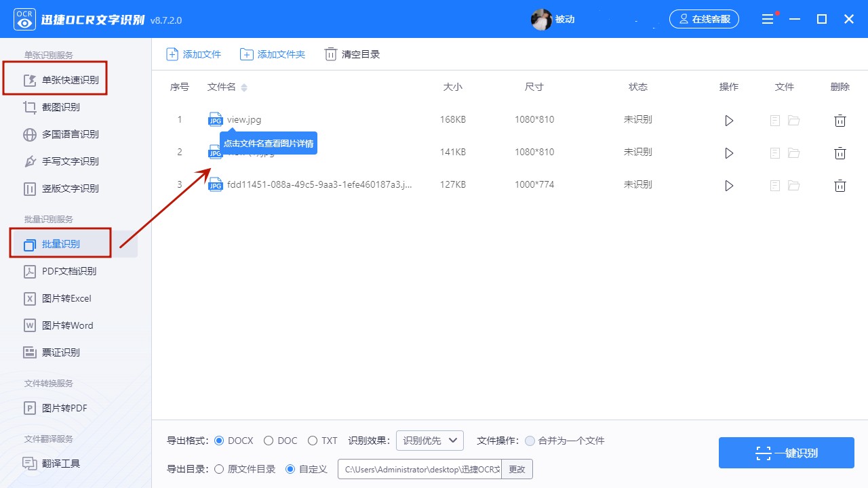
Task: Select the DOC export format
Action: [x=269, y=441]
